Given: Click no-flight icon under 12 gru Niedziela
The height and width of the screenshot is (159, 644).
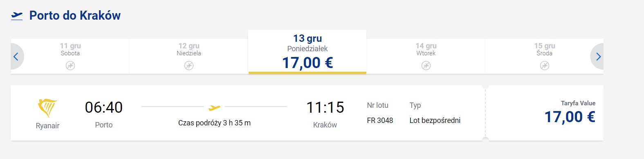Looking at the screenshot, I should tap(189, 66).
